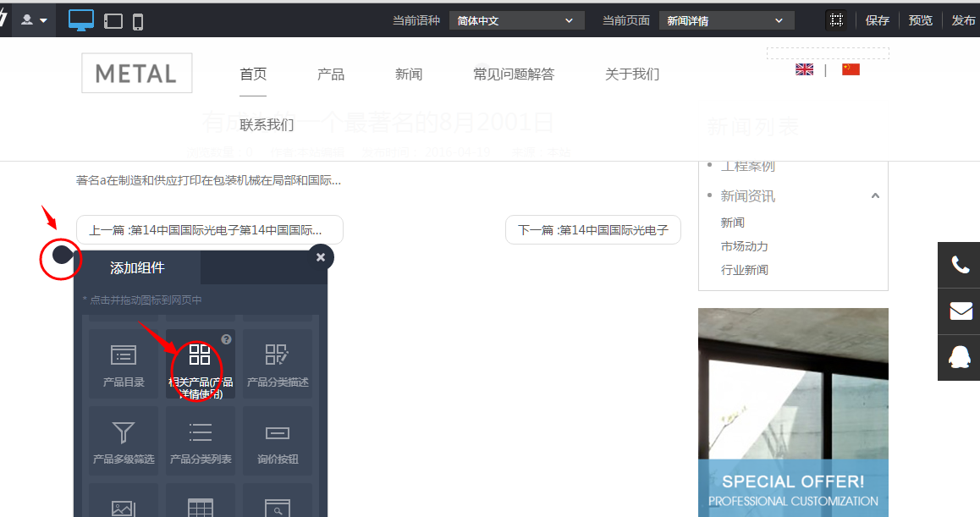Click the email envelope sidebar icon

tap(959, 311)
